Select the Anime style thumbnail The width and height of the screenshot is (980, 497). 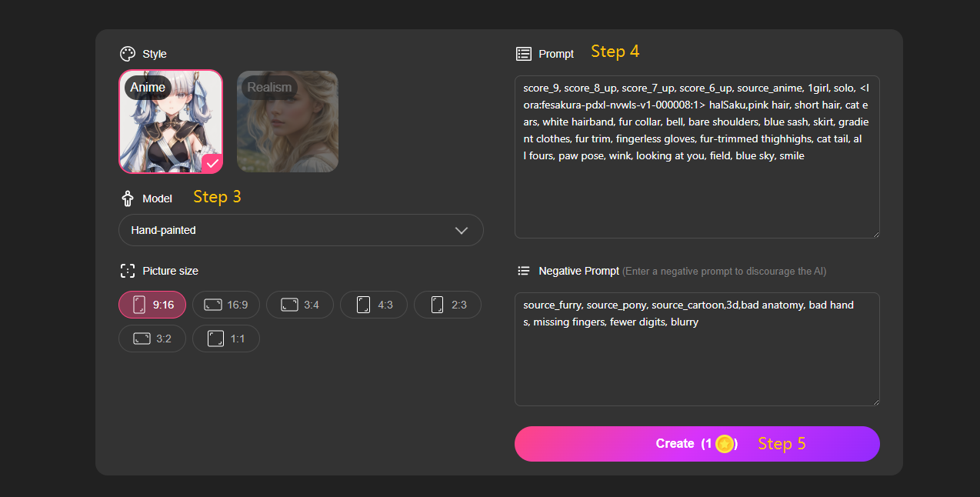[171, 122]
